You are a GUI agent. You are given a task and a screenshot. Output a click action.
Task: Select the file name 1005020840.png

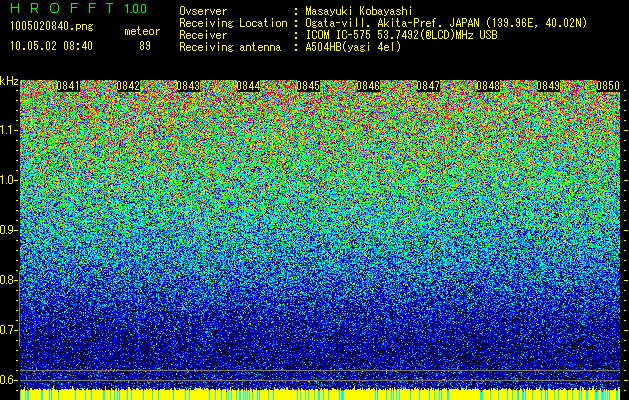click(x=52, y=27)
